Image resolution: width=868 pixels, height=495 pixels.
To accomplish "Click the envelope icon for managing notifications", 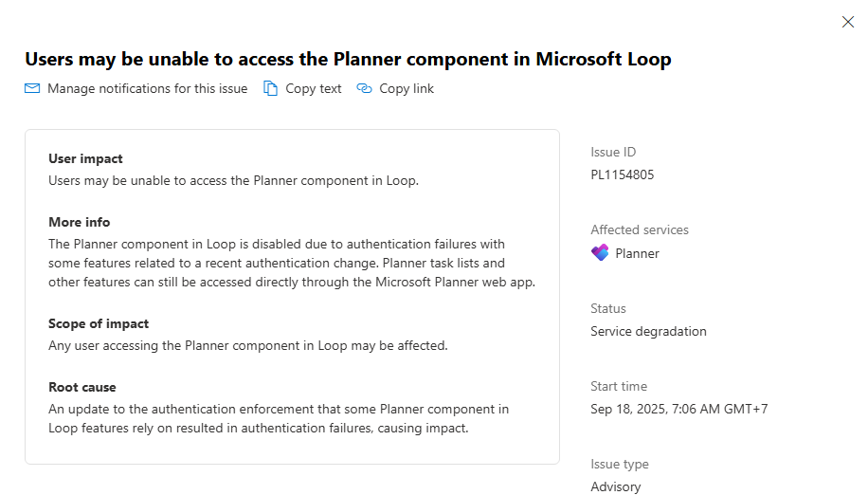I will 32,89.
